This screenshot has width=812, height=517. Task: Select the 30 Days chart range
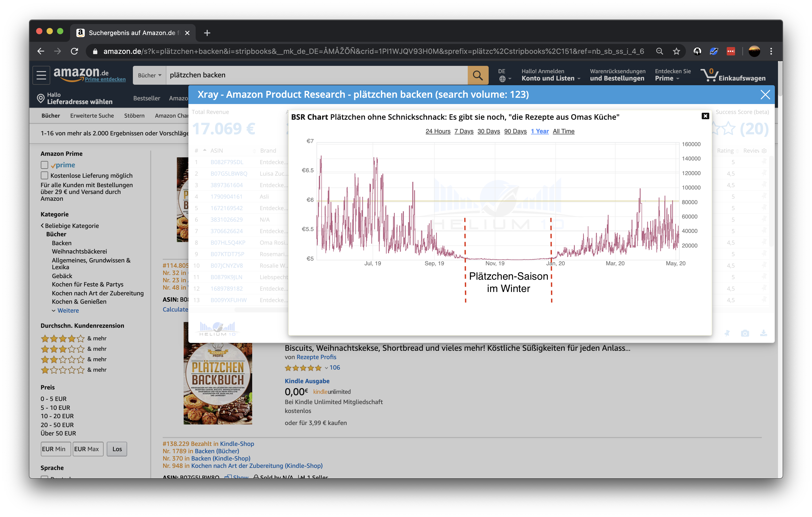tap(488, 131)
